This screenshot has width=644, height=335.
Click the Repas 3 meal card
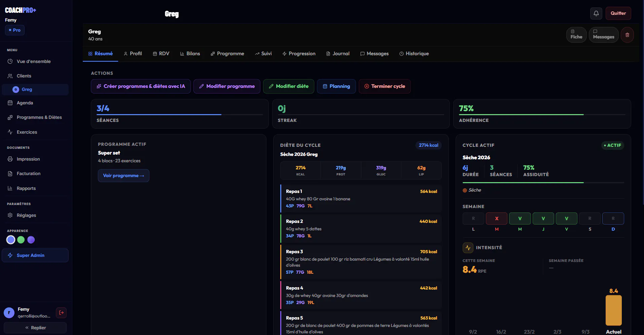(x=361, y=262)
